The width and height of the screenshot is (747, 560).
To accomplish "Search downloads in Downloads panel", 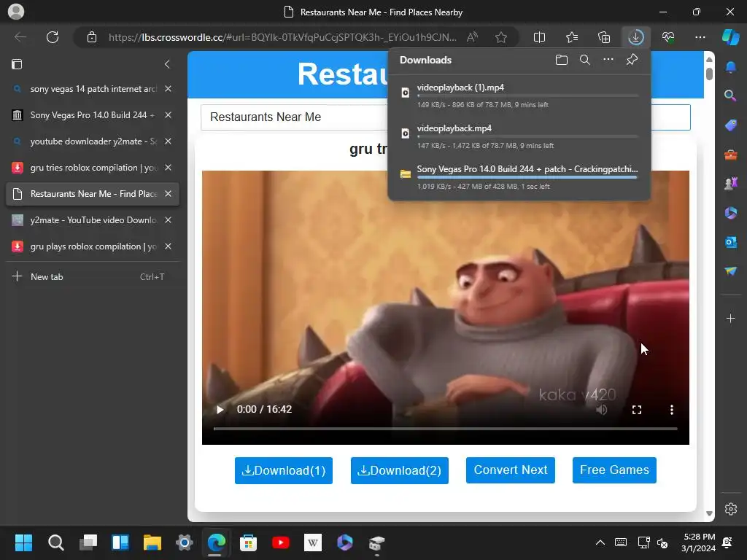I will pos(584,60).
